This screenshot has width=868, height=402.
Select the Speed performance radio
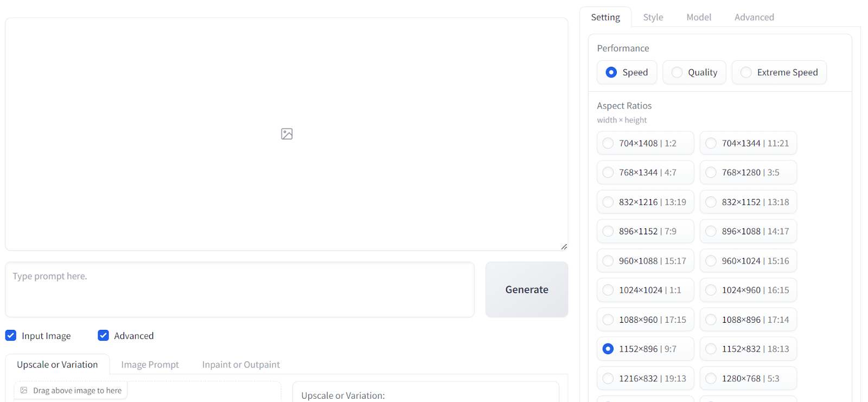tap(627, 72)
